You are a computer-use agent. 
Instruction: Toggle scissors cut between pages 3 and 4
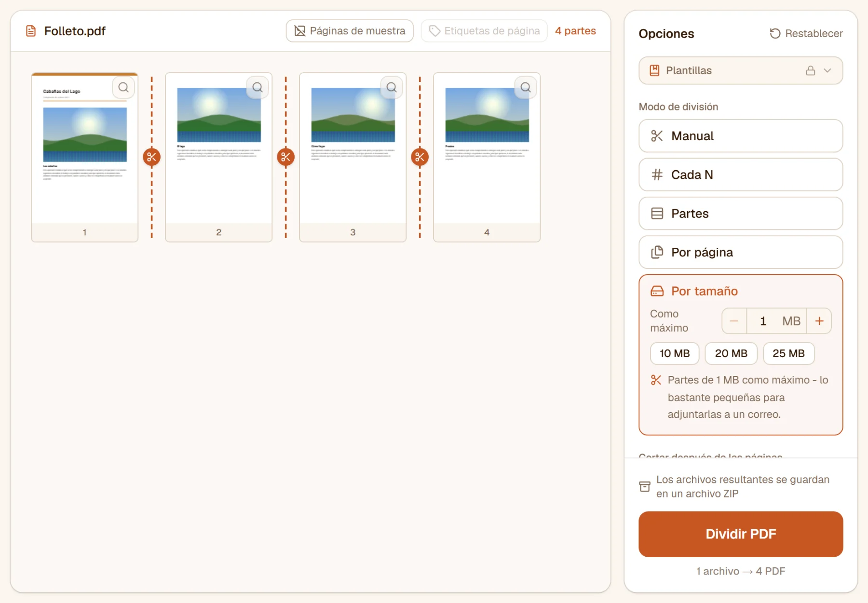pyautogui.click(x=420, y=157)
